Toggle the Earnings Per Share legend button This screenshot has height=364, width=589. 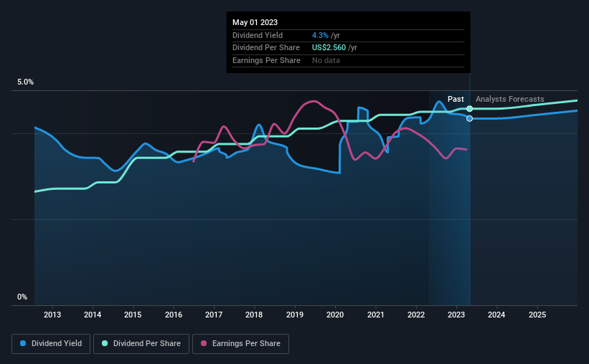click(x=240, y=344)
